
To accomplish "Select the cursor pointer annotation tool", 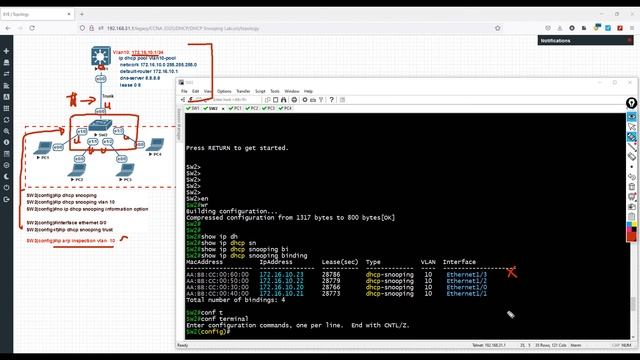I will point(631,127).
